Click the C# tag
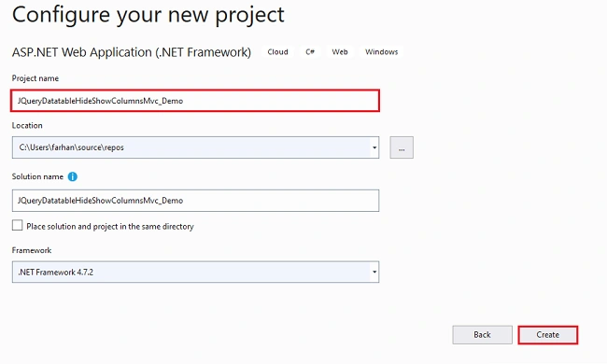Viewport: 607px width, 364px height. pyautogui.click(x=310, y=52)
